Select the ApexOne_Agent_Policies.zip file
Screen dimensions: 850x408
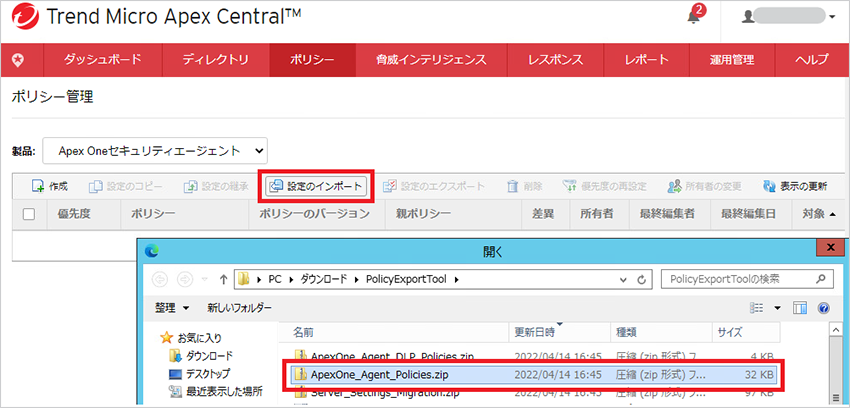click(378, 375)
